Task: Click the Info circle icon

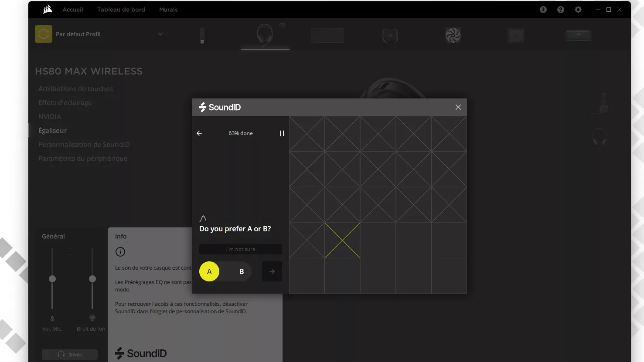Action: click(x=120, y=252)
